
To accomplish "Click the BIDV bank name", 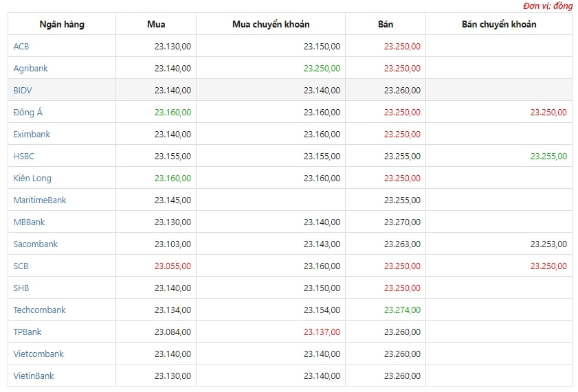I will pos(23,90).
